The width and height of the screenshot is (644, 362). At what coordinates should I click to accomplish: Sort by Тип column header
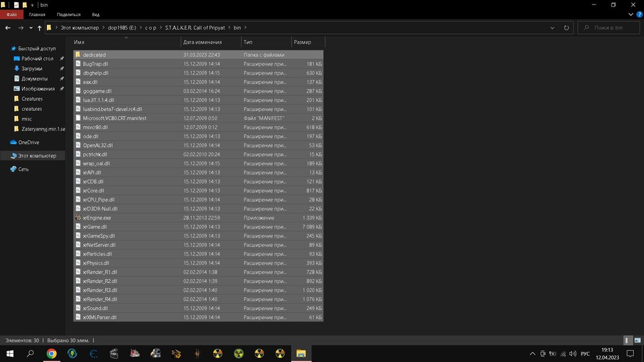[x=266, y=42]
